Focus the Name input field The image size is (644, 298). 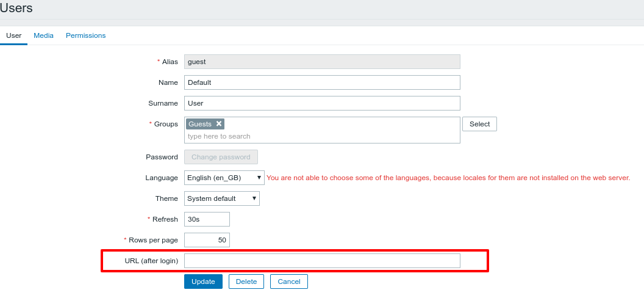[x=322, y=82]
